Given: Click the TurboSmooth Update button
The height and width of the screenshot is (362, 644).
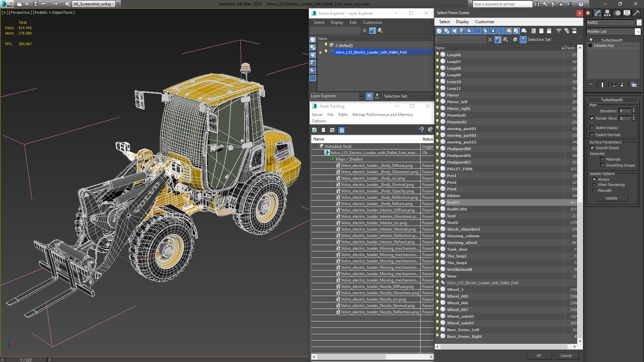Looking at the screenshot, I should (611, 198).
